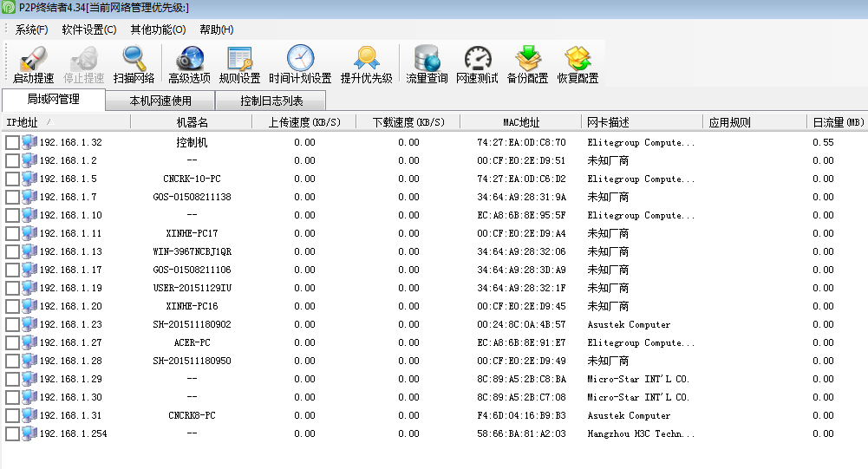868x469 pixels.
Task: Check the box for 192.168.1.32
Action: tap(12, 143)
